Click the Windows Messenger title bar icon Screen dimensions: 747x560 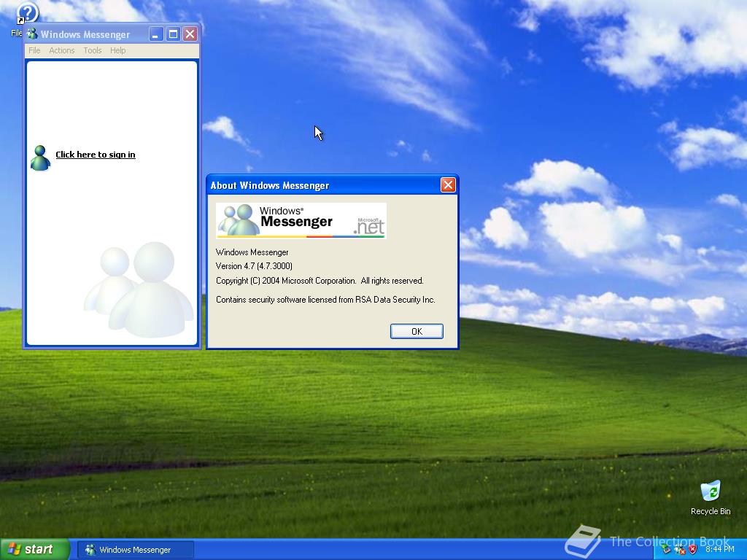[x=32, y=34]
